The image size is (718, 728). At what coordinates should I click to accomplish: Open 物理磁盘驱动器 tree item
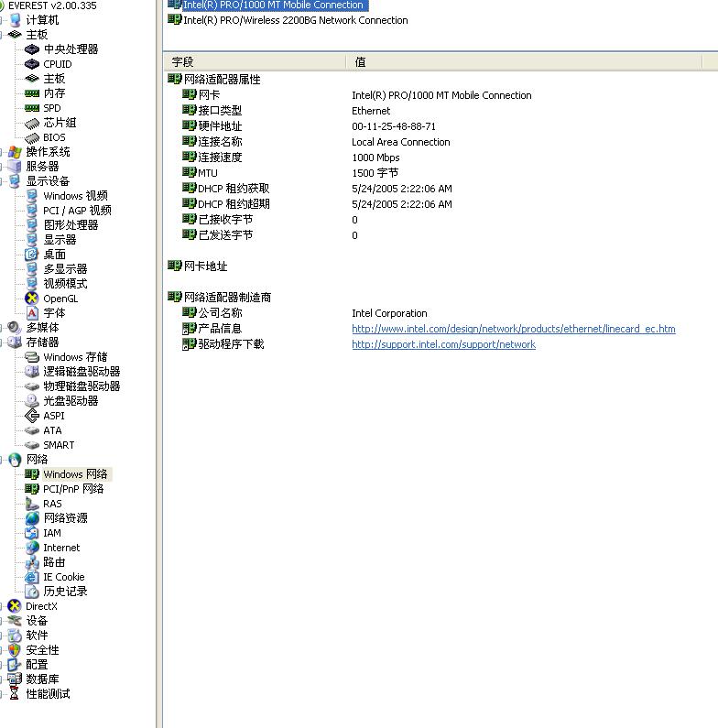point(82,386)
